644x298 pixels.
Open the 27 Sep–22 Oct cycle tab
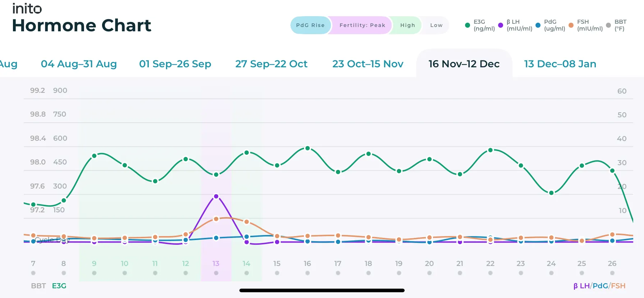(271, 64)
